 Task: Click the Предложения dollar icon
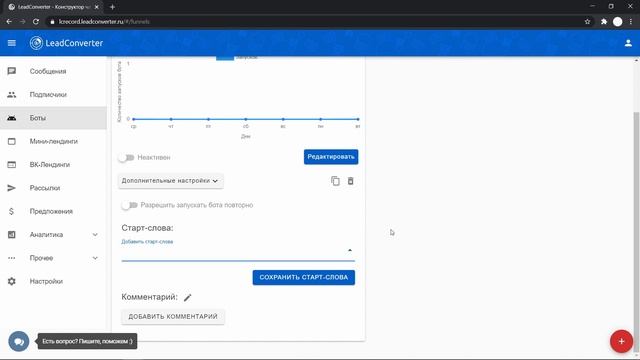tap(11, 211)
